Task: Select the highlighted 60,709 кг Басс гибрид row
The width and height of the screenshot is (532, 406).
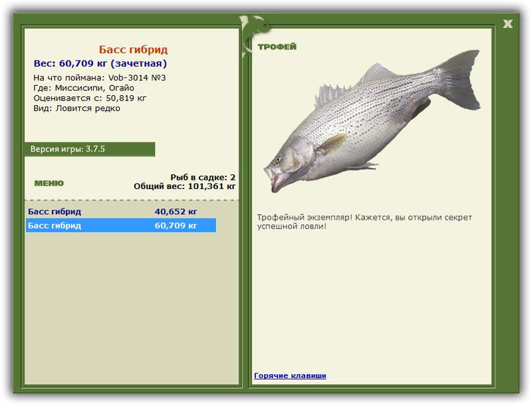Action: point(121,226)
